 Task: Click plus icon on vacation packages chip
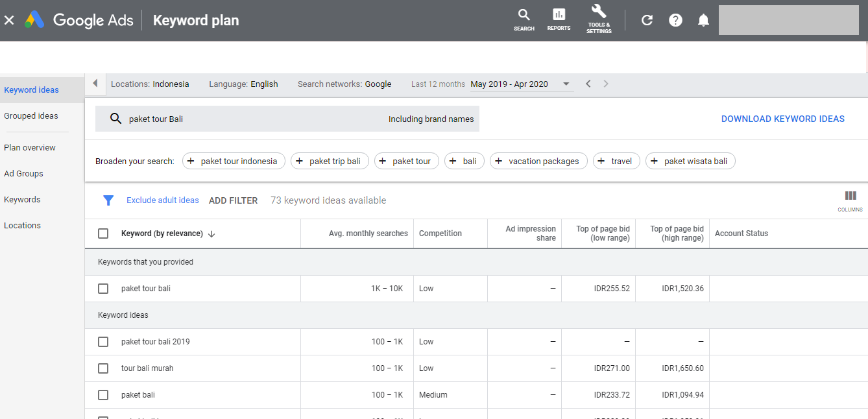498,162
